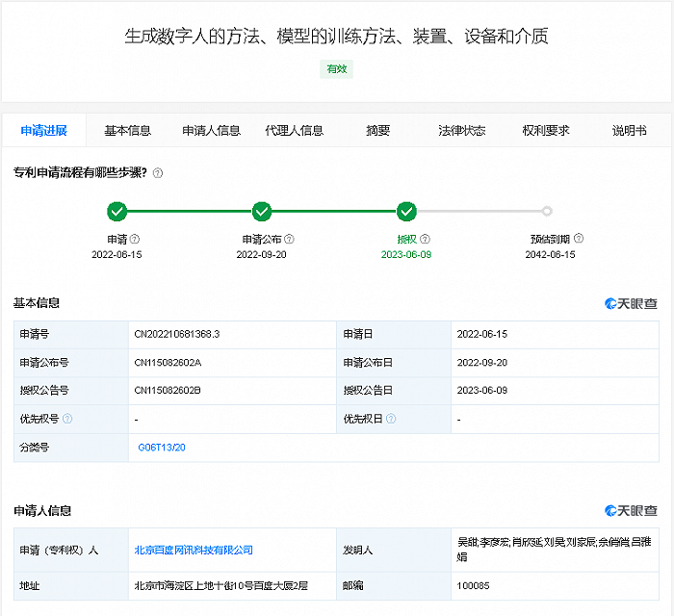Click the 有效 status badge
Screen dimensions: 674x616
pyautogui.click(x=337, y=69)
